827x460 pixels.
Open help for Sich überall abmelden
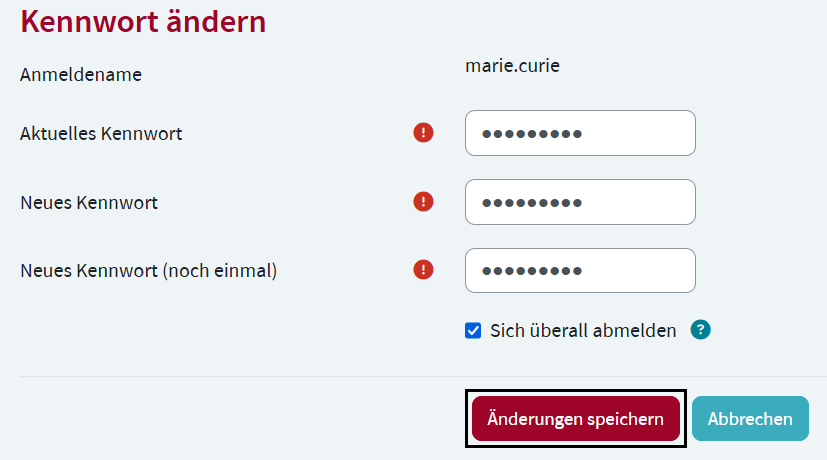pos(700,330)
